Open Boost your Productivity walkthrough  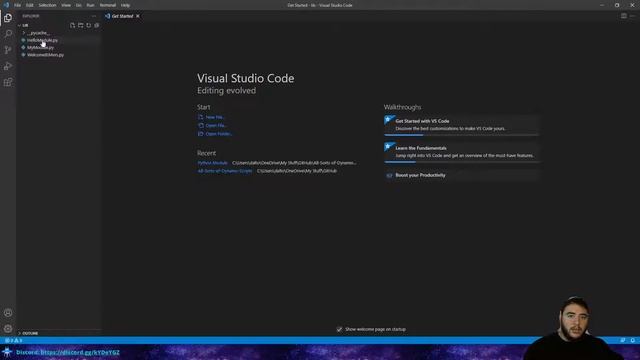462,175
